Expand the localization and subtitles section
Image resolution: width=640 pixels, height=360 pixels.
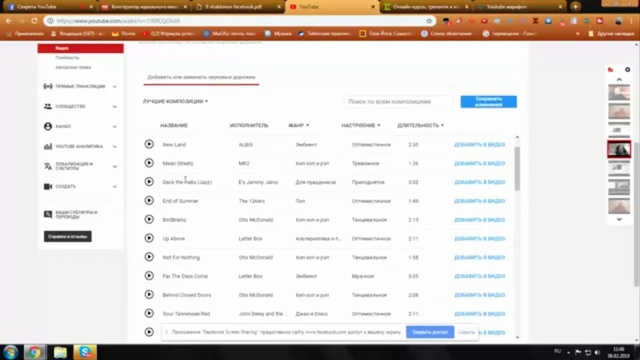(115, 167)
